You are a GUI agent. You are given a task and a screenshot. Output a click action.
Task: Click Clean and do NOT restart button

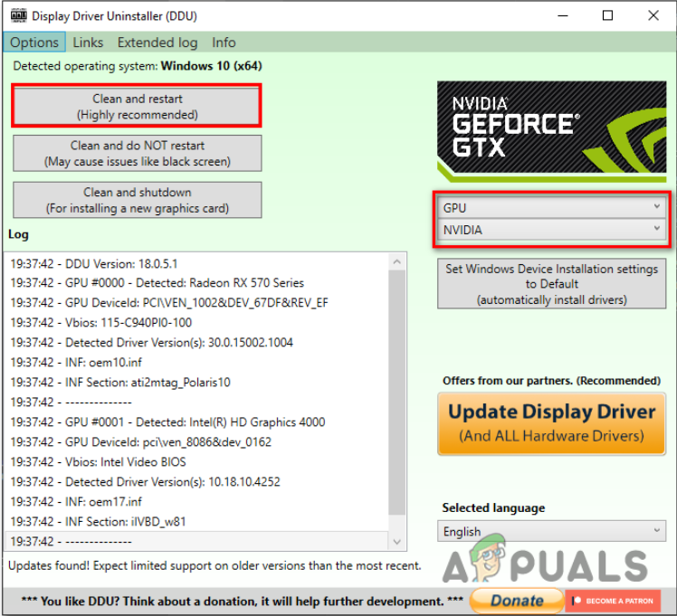137,153
